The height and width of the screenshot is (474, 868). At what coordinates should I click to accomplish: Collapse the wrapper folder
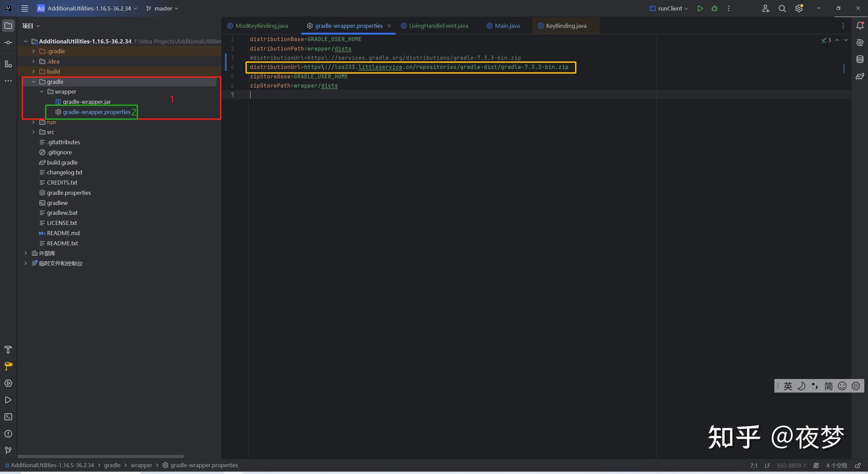point(42,92)
